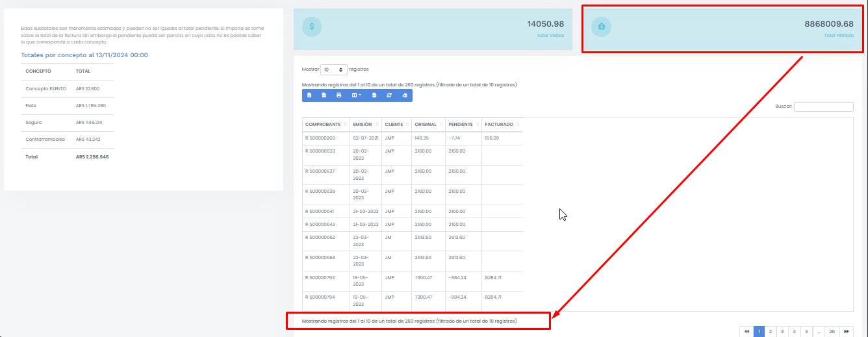The image size is (868, 337).
Task: Click comprobante R 500000260
Action: click(320, 138)
